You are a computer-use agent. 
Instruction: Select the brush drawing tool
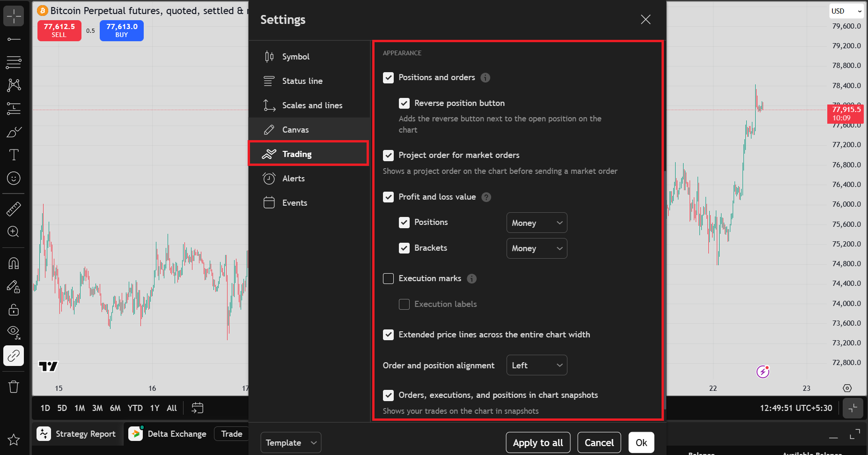point(14,132)
